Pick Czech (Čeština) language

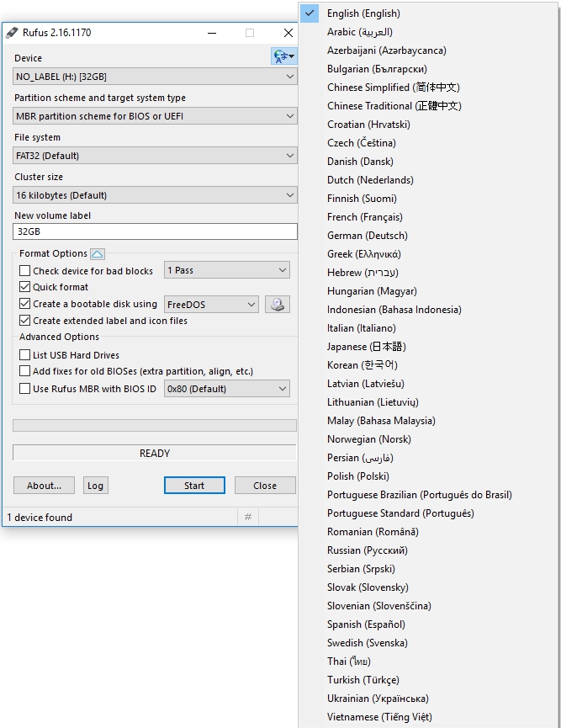click(428, 143)
